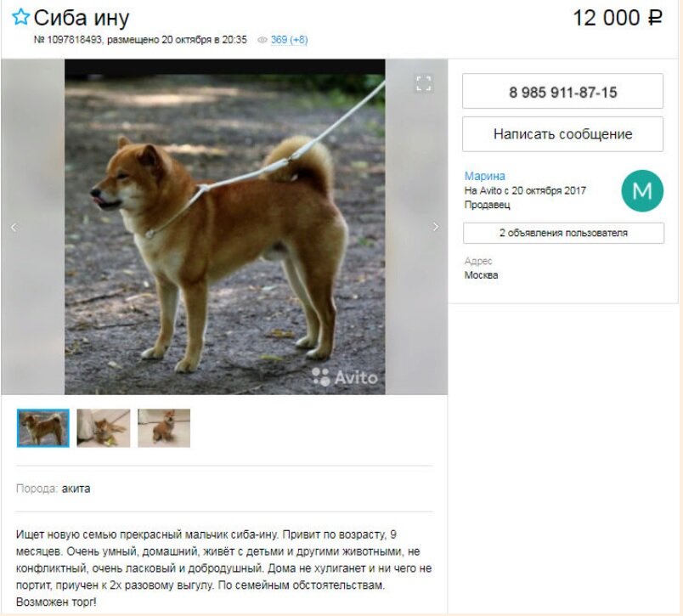Image resolution: width=683 pixels, height=616 pixels.
Task: Click the main Shiba Inu photo
Action: tap(225, 227)
